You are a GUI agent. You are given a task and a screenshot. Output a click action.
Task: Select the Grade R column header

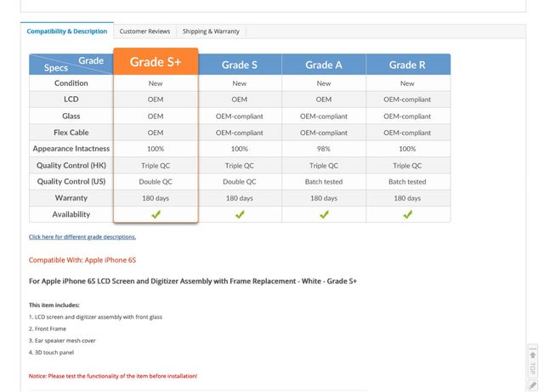click(x=407, y=65)
